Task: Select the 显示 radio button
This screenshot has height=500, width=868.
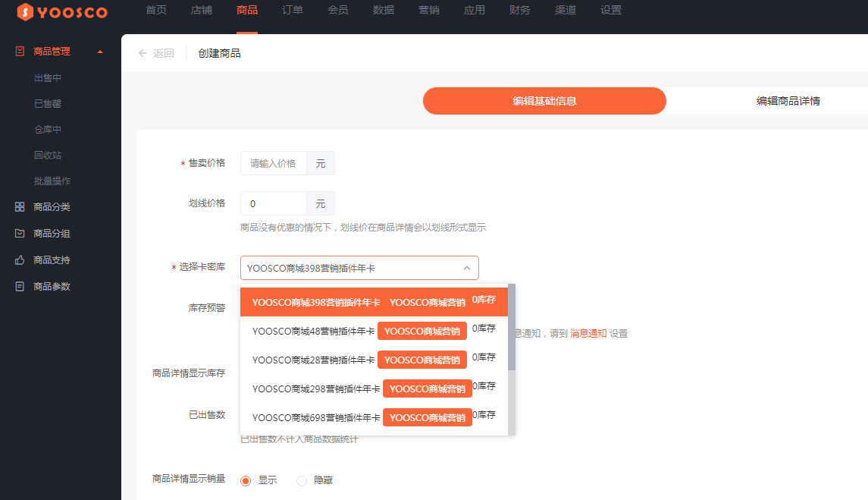Action: point(246,480)
